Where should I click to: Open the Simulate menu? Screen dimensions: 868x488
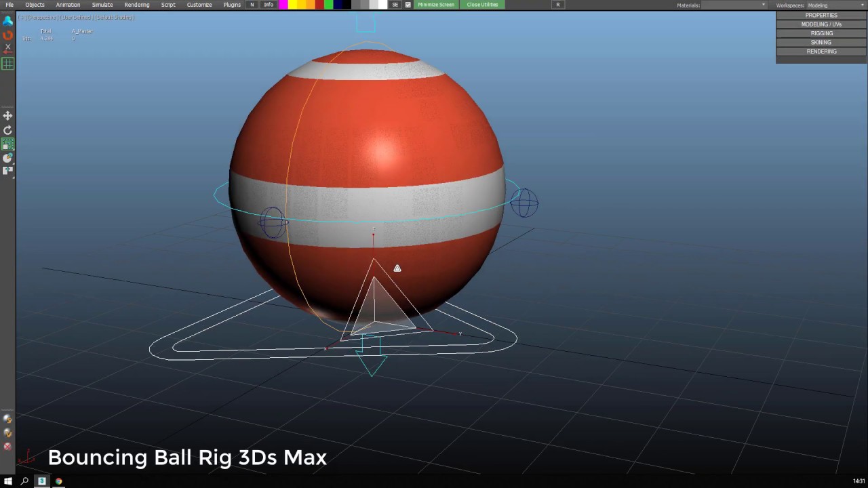pyautogui.click(x=102, y=5)
